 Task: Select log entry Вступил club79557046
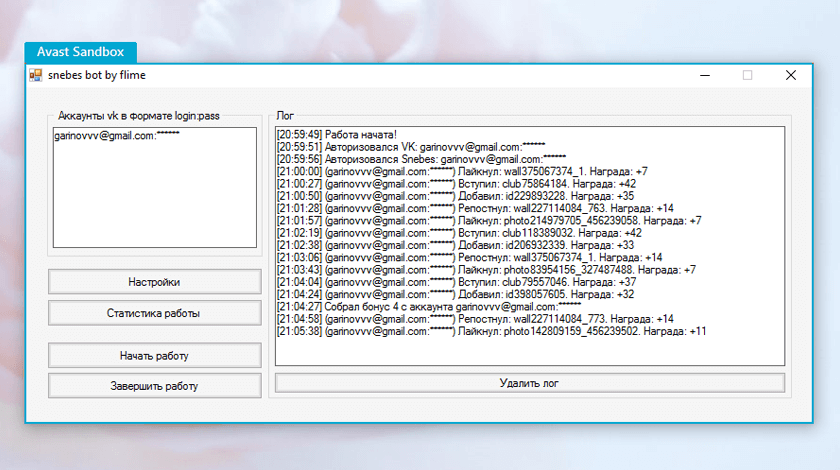point(456,282)
